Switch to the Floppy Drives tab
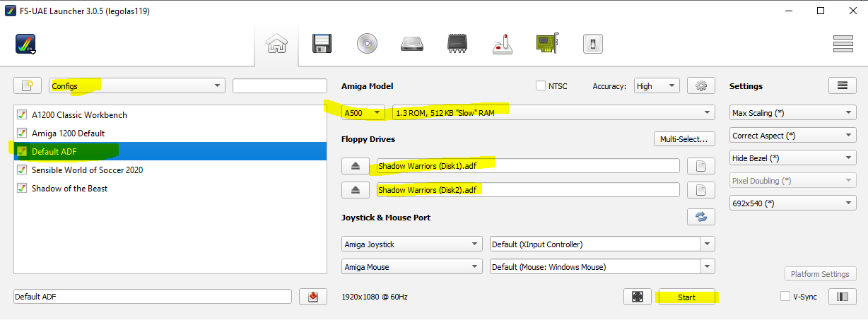 tap(322, 45)
